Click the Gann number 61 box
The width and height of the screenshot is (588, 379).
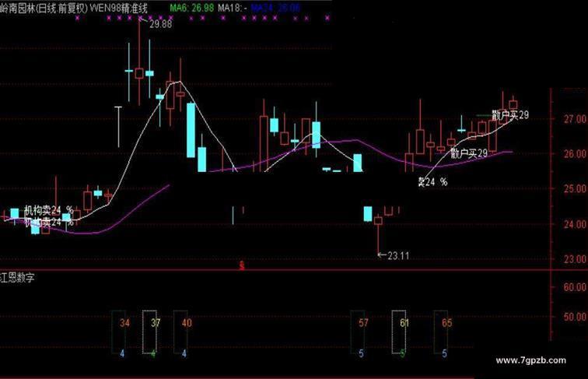(x=399, y=332)
